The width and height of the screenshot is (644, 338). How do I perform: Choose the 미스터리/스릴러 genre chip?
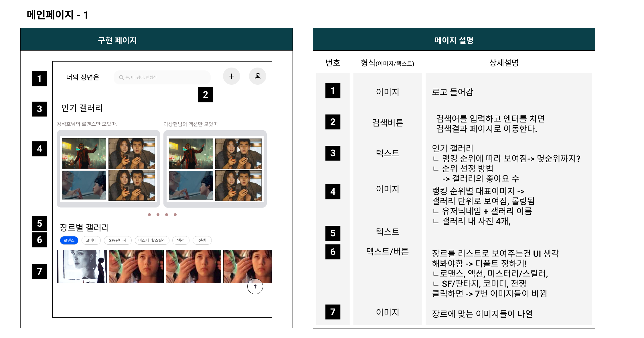pos(152,240)
